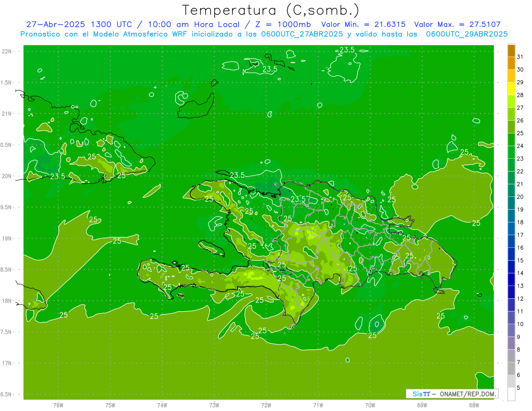Click the '74W' longitude label

pyautogui.click(x=162, y=405)
